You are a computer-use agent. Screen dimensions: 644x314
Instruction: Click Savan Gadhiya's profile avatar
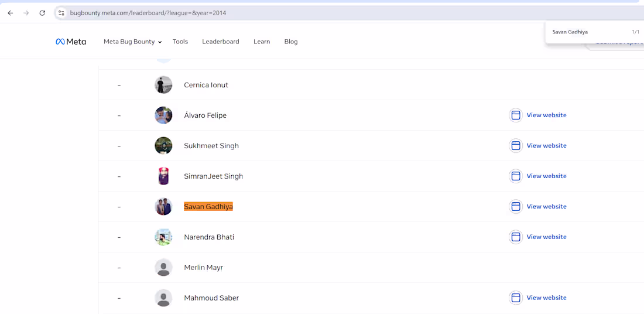tap(163, 206)
